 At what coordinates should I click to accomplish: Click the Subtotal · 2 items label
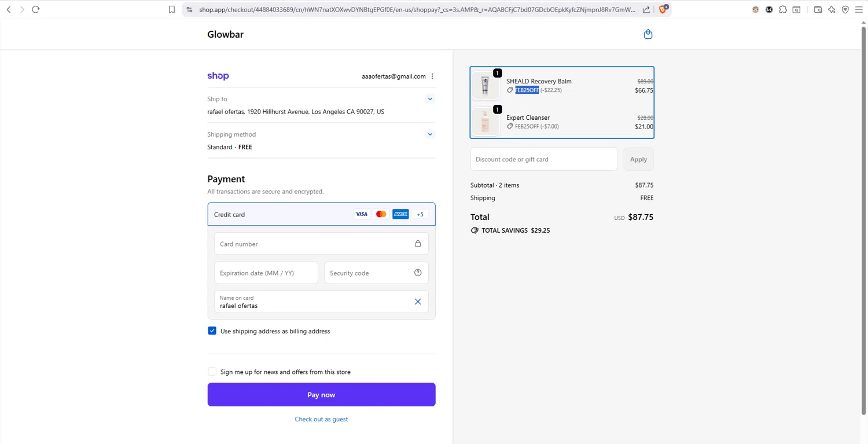click(x=495, y=185)
